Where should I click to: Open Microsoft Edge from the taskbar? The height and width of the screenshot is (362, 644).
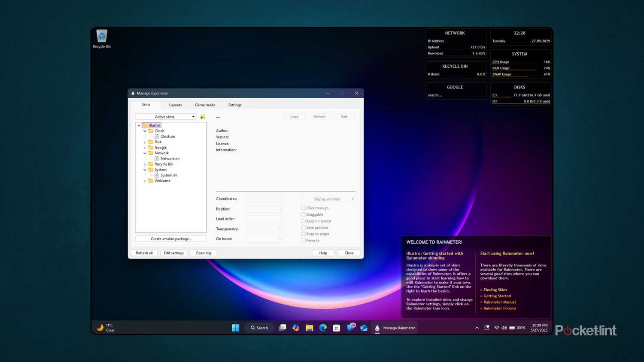point(323,328)
